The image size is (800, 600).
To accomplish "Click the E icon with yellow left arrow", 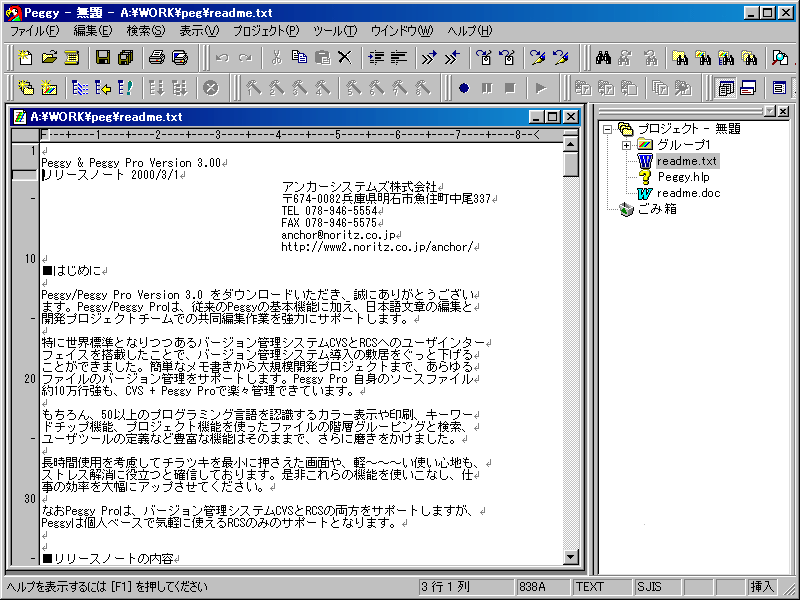I will click(x=103, y=88).
